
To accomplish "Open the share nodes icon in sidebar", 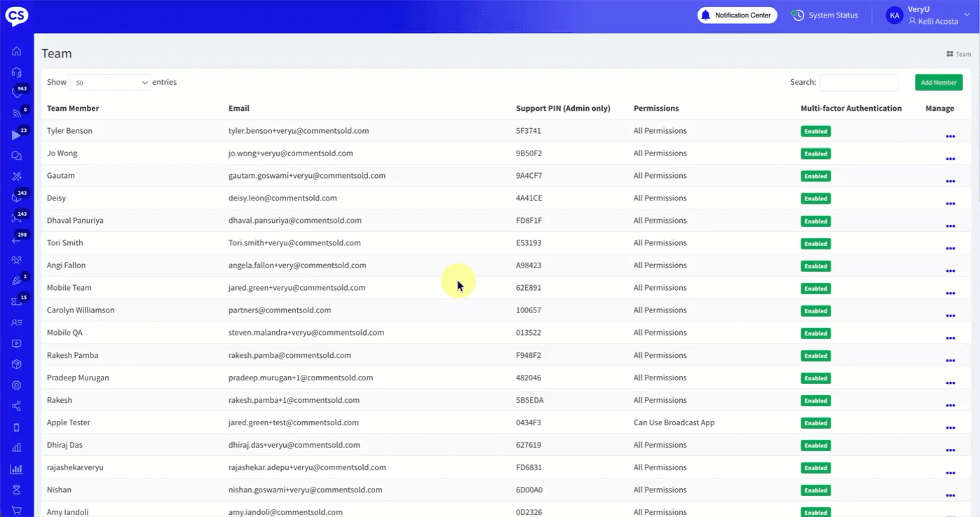I will point(16,406).
